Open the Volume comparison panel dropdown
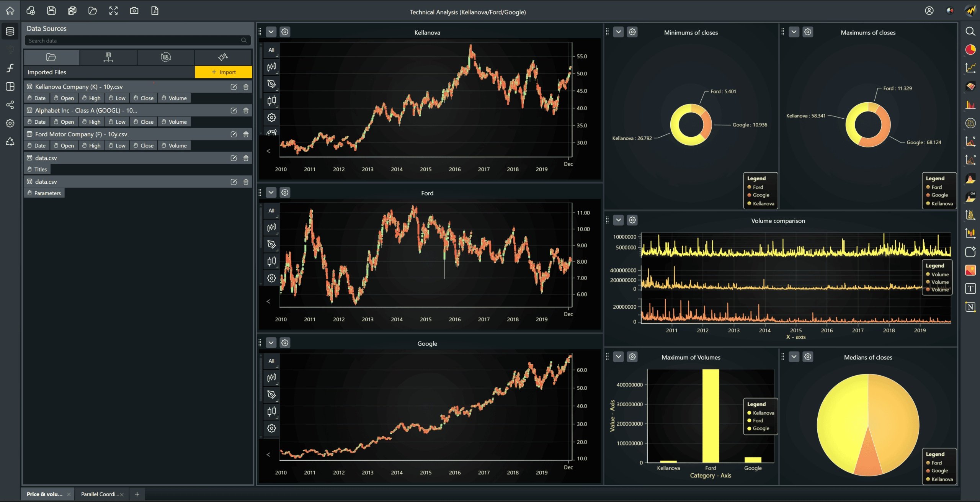980x502 pixels. (x=619, y=220)
